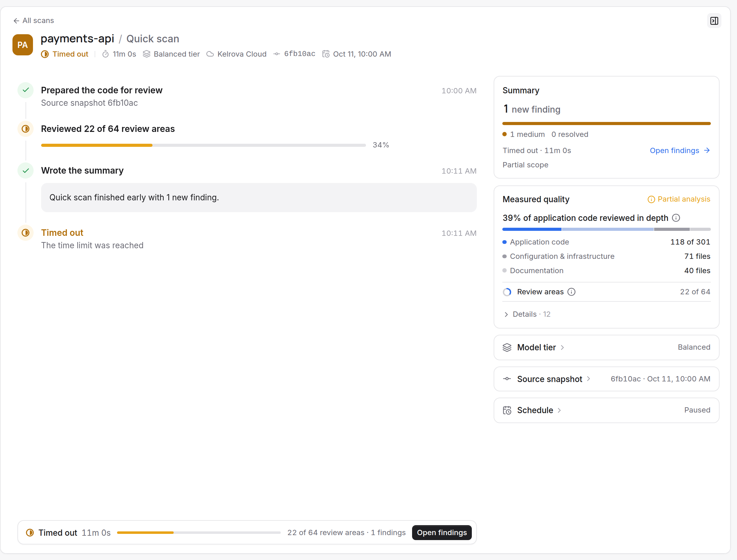Click the PA project avatar

point(23,45)
